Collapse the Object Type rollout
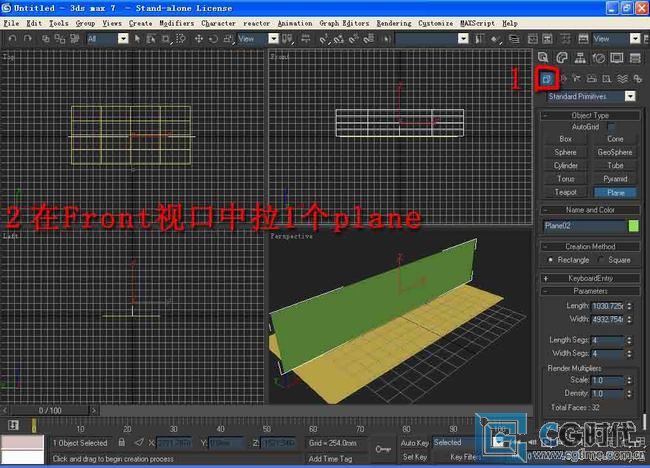Image resolution: width=650 pixels, height=468 pixels. coord(590,115)
